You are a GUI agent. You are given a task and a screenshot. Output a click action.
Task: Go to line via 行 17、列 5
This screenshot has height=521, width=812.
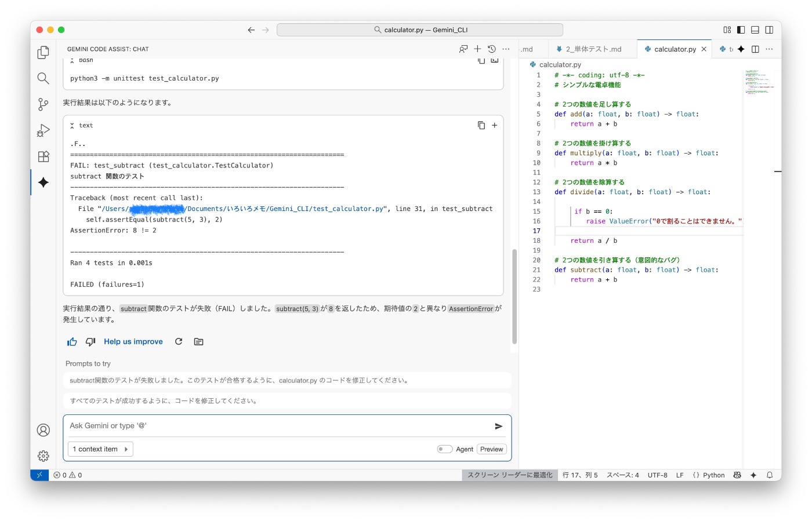pyautogui.click(x=580, y=475)
